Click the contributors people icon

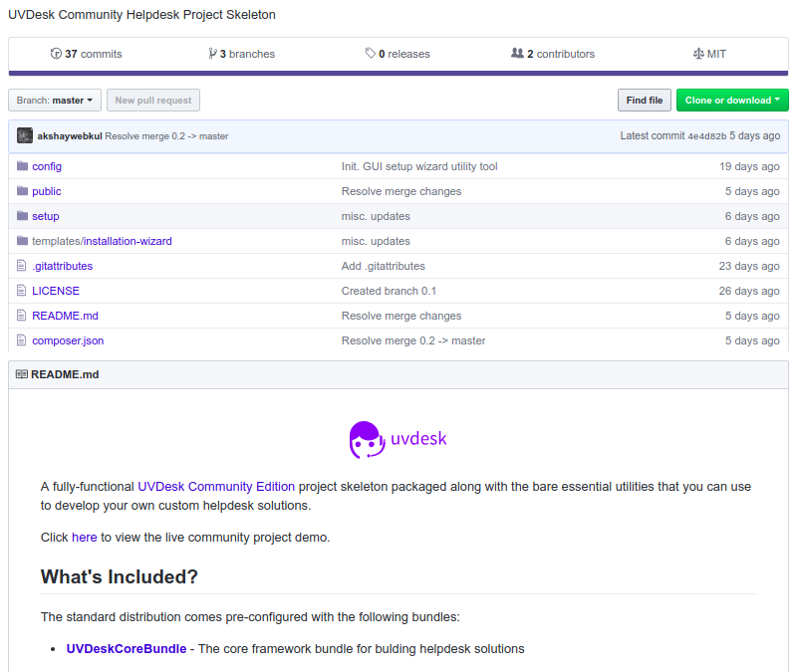517,53
